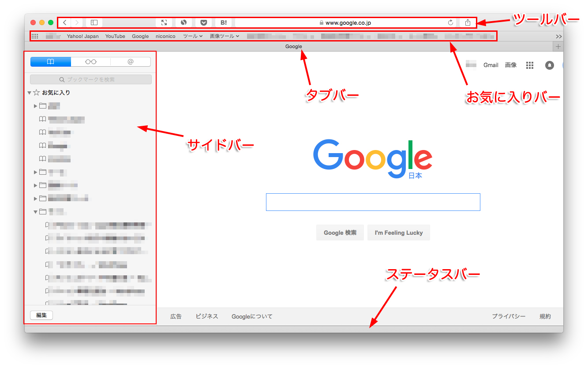Expand the ツール favorites folder
The width and height of the screenshot is (588, 368).
pyautogui.click(x=193, y=36)
